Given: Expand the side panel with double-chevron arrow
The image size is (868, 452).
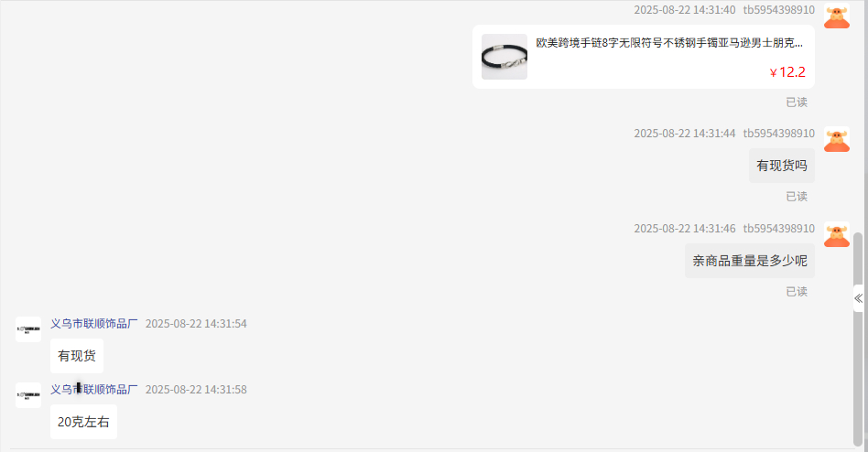Looking at the screenshot, I should coord(858,299).
